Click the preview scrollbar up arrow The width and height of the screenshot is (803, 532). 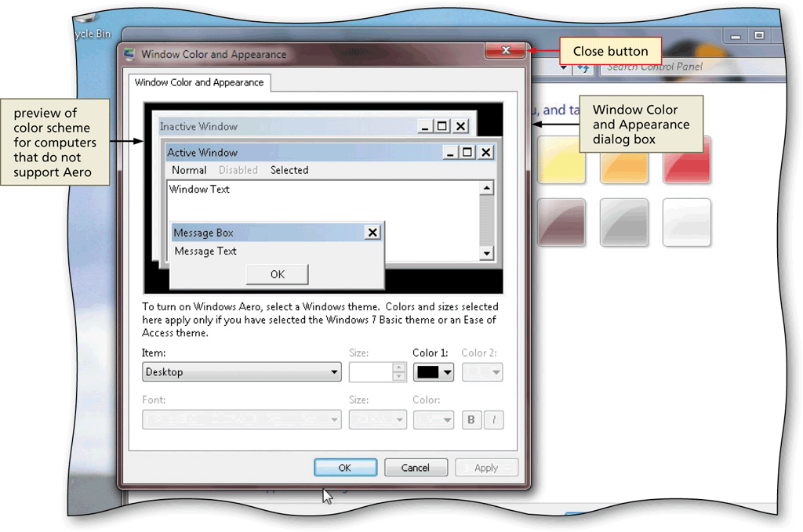coord(486,188)
